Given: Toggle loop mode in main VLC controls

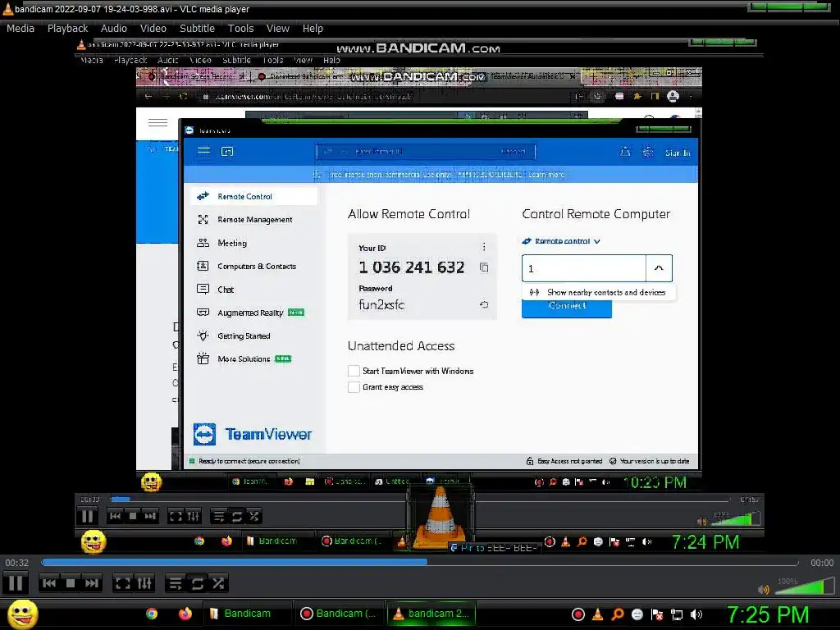Looking at the screenshot, I should (x=197, y=583).
